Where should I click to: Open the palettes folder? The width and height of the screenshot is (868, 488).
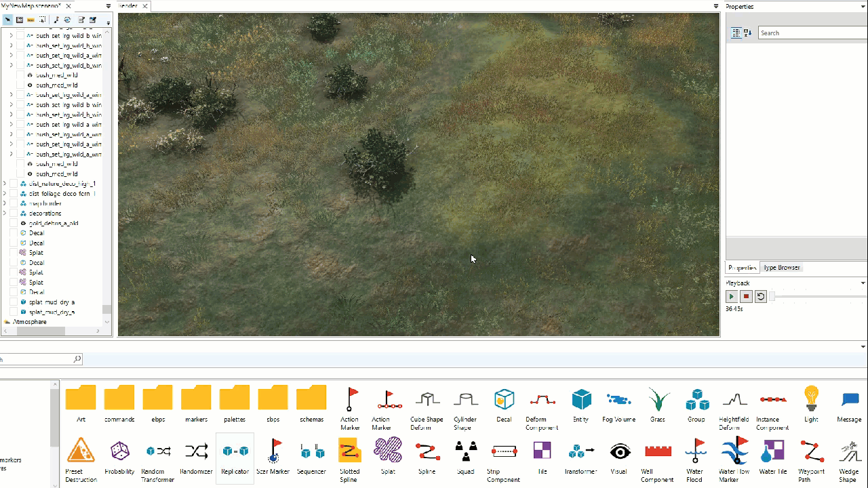(235, 404)
